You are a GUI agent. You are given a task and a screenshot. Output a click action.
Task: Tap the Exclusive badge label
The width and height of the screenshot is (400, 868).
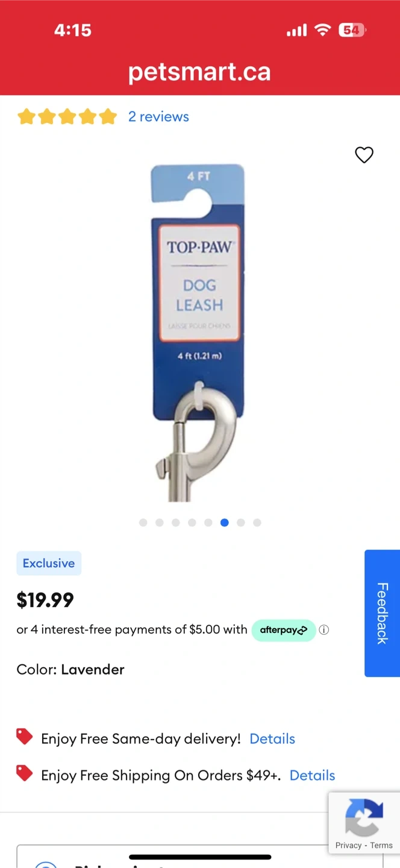point(49,563)
